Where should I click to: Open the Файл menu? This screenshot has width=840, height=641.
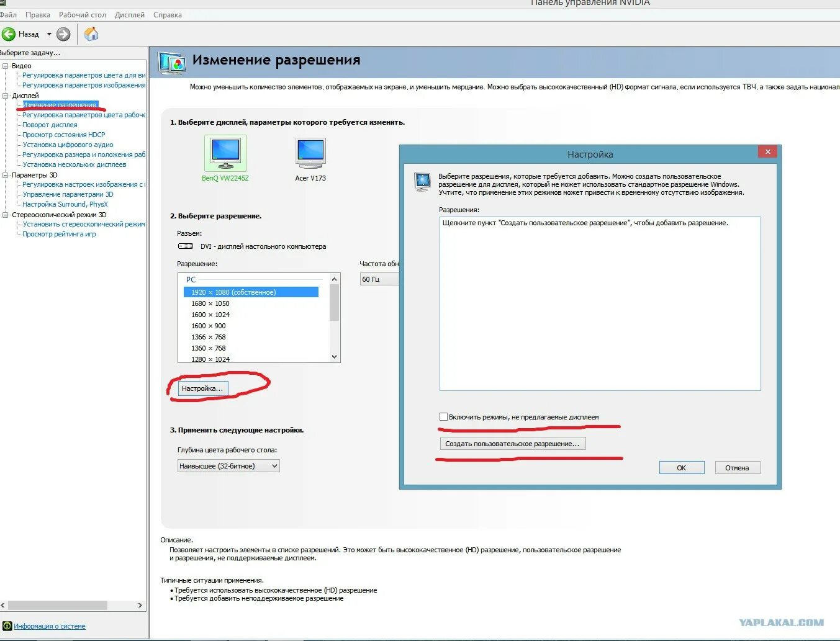pyautogui.click(x=8, y=15)
